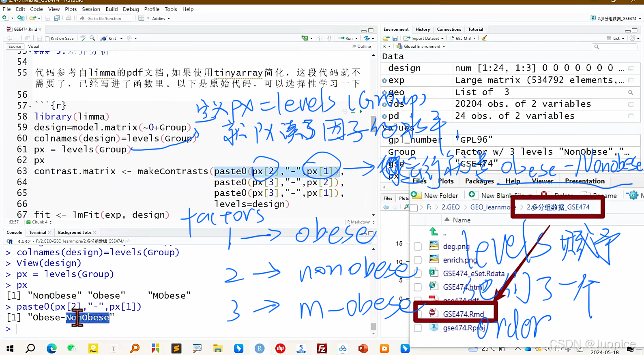Screen dimensions: 644x355
Task: Click Show in new window editor icon
Action: coord(27,38)
